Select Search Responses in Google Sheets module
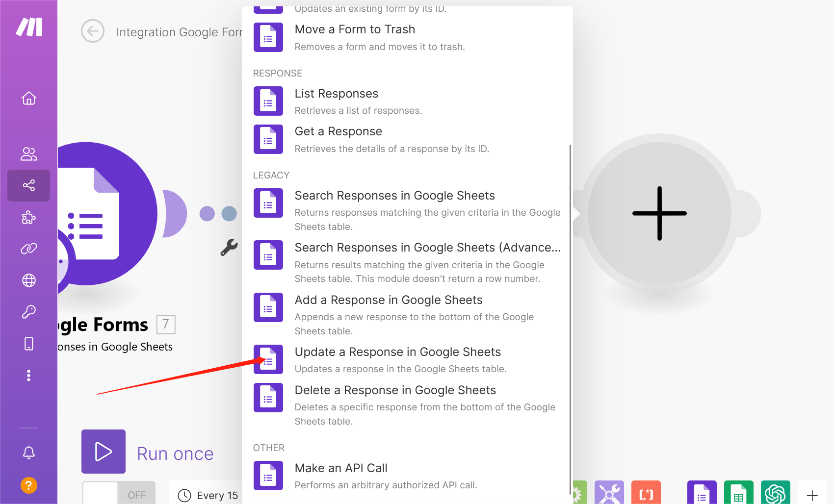The image size is (834, 504). [x=407, y=211]
